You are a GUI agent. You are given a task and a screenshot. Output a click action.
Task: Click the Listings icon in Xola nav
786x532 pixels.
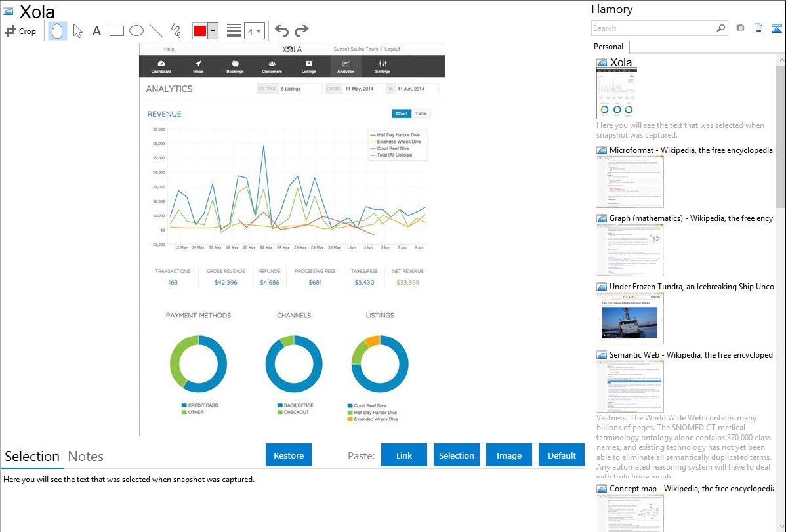[309, 67]
